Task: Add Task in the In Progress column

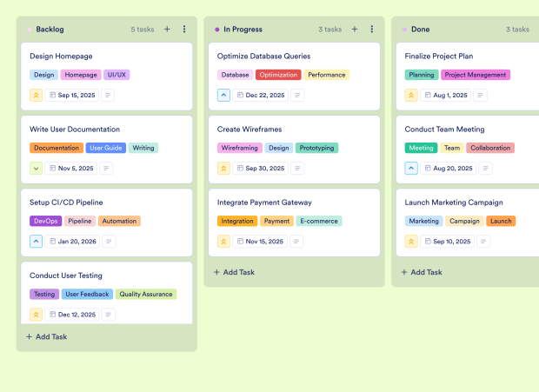Action: [x=235, y=272]
